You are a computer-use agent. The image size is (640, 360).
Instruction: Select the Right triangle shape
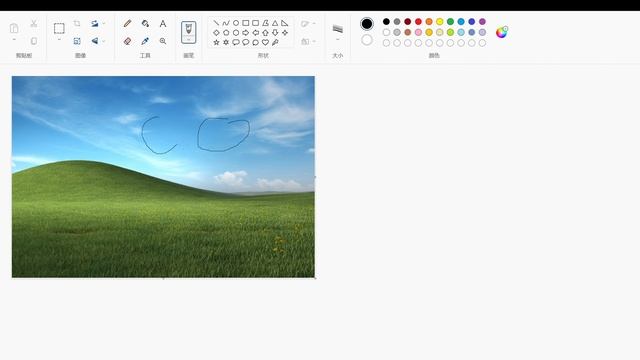(285, 23)
